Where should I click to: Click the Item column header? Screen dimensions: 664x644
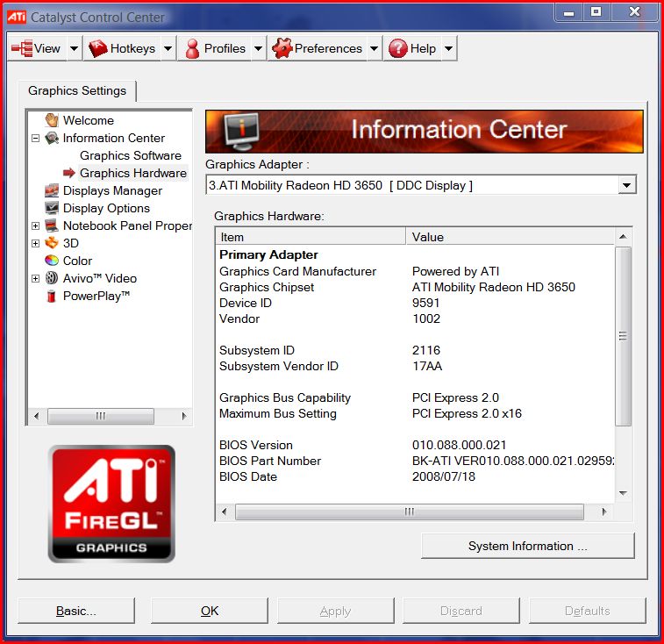pyautogui.click(x=311, y=236)
